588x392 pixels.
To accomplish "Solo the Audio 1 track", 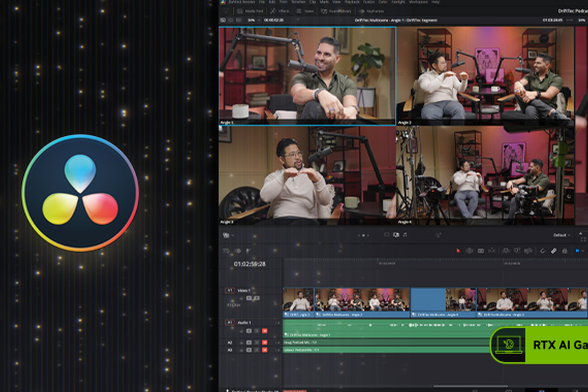I will (257, 331).
